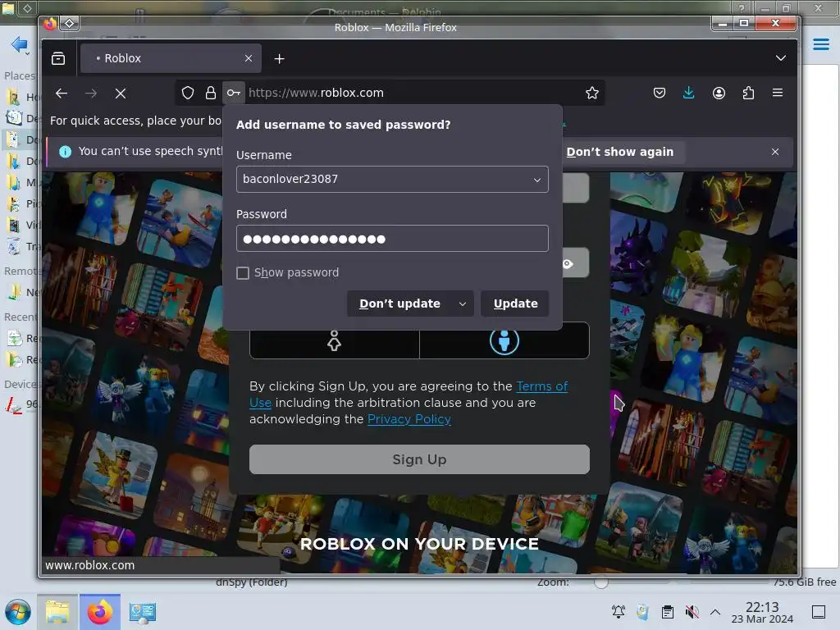The height and width of the screenshot is (630, 840).
Task: Click the Firefox forward arrow
Action: [91, 94]
